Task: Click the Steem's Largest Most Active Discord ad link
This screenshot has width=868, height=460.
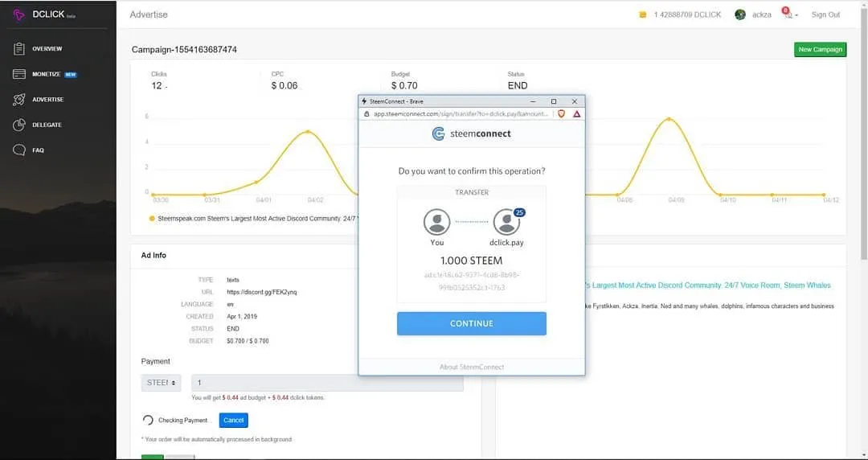Action: (709, 285)
